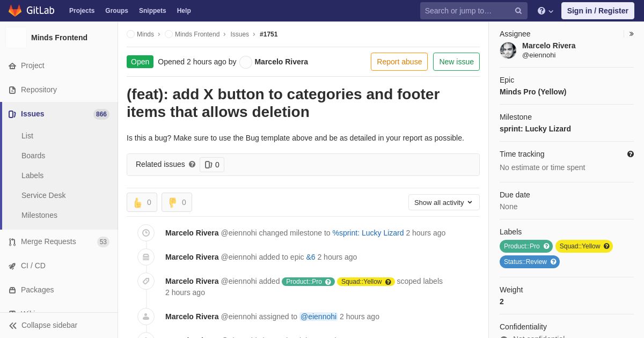Open the Show all activity dropdown
Screen dimensions: 644x338
[444, 202]
